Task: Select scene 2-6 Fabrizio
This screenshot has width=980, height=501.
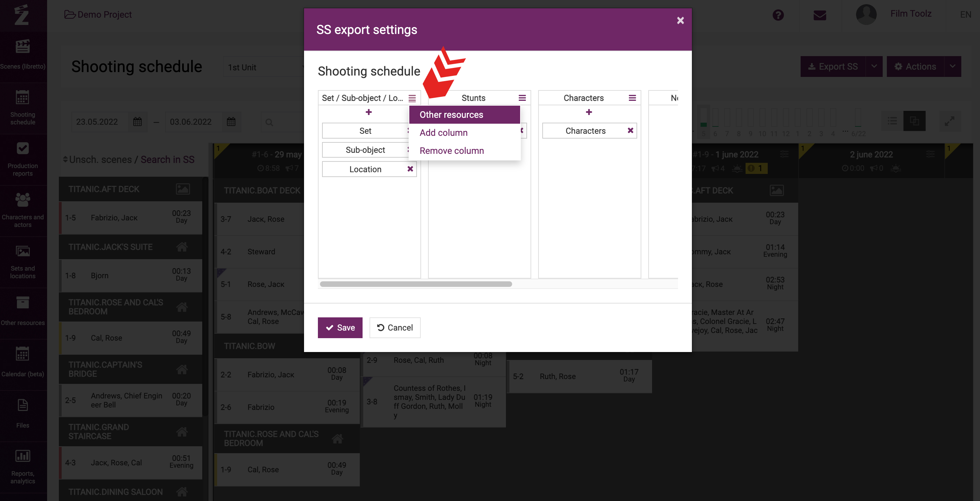Action: click(287, 407)
